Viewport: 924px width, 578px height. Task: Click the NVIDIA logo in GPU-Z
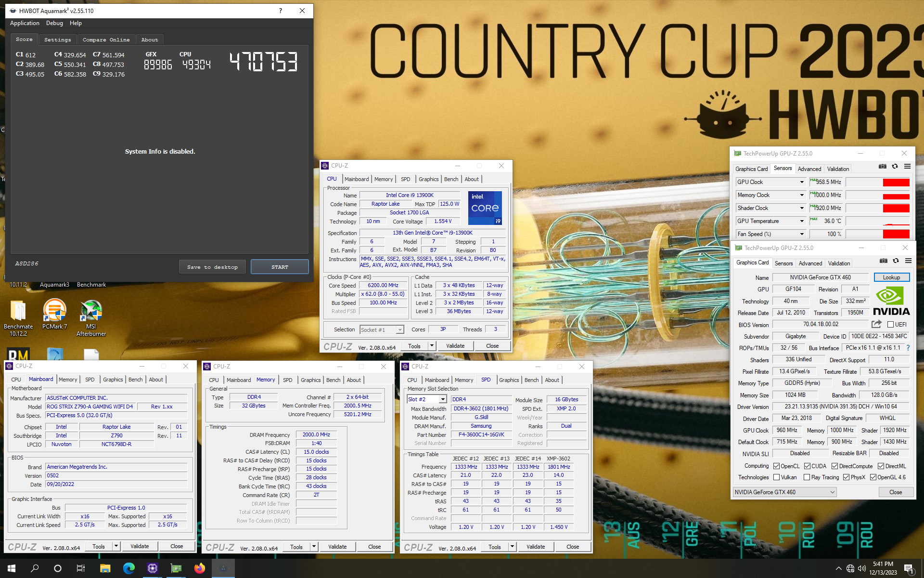point(891,301)
